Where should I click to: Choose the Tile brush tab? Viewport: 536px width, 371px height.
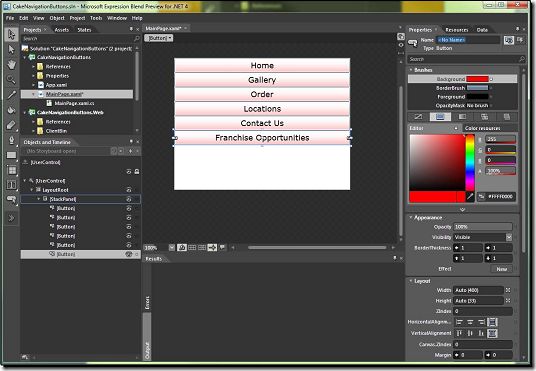click(484, 117)
